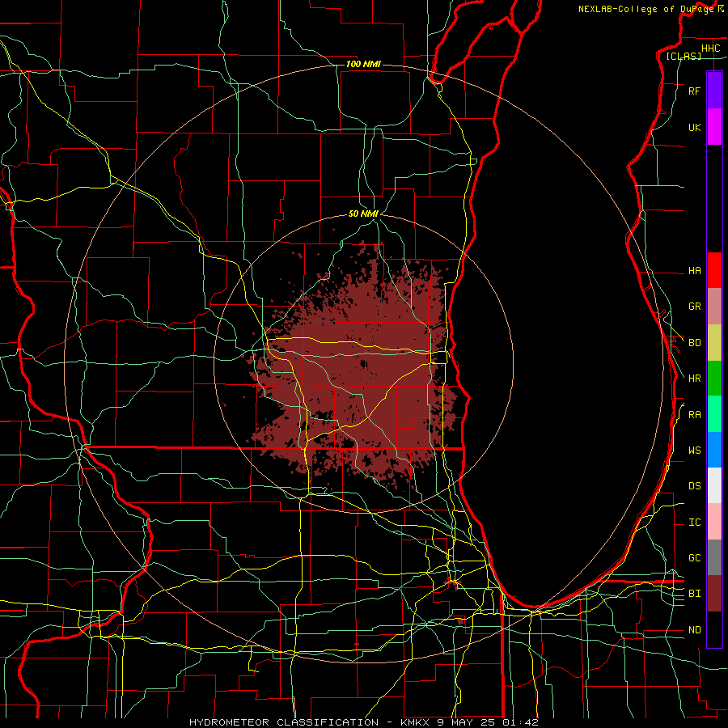This screenshot has height=728, width=728.
Task: Click the Hydrometeor Classification KMKX caption
Action: (x=363, y=722)
